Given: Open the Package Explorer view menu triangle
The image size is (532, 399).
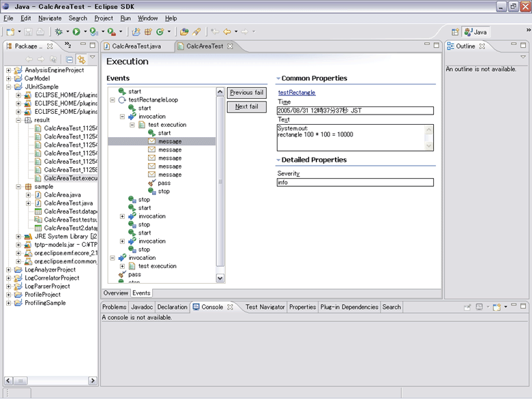Looking at the screenshot, I should pos(92,57).
